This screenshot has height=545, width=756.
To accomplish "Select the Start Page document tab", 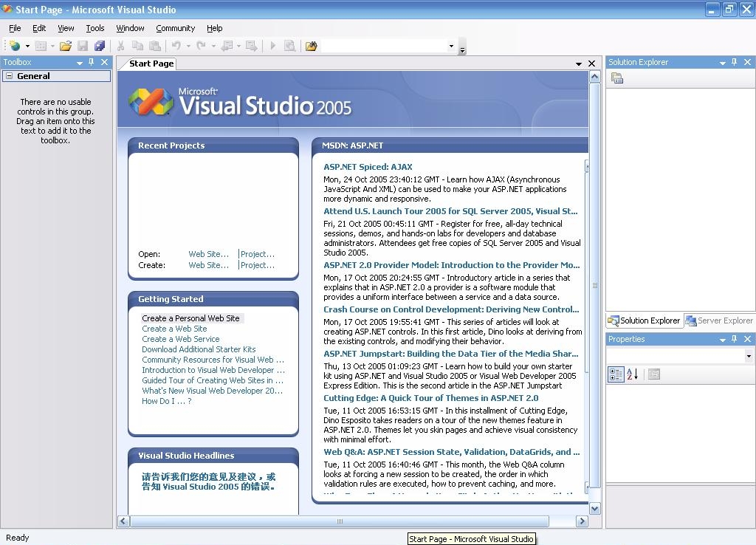I will (x=151, y=64).
